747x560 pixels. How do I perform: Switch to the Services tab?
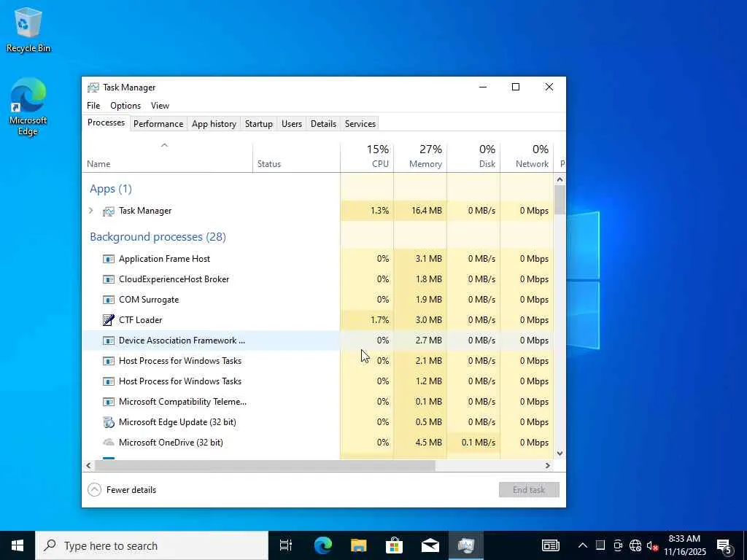tap(360, 124)
